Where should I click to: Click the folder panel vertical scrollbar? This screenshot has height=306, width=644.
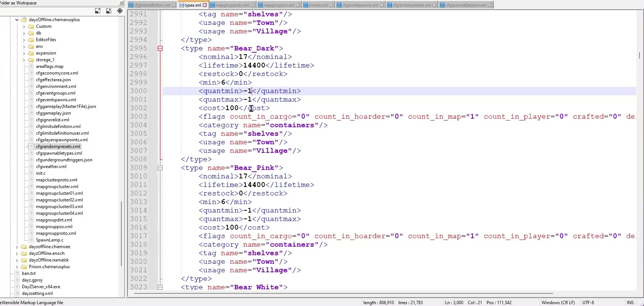(121, 234)
